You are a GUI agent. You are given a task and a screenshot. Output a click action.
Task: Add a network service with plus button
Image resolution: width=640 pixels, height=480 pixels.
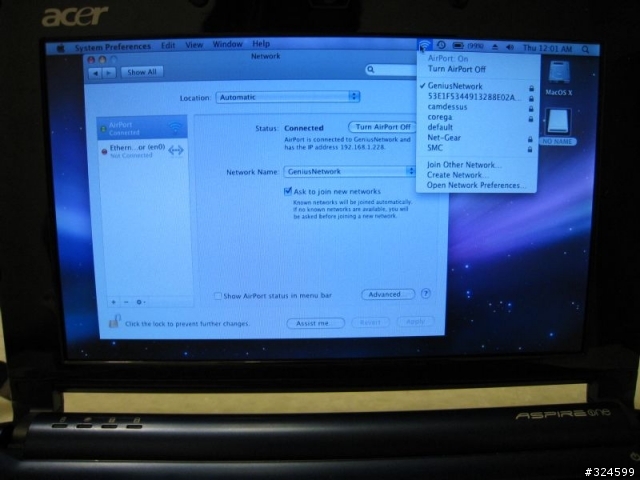point(113,302)
